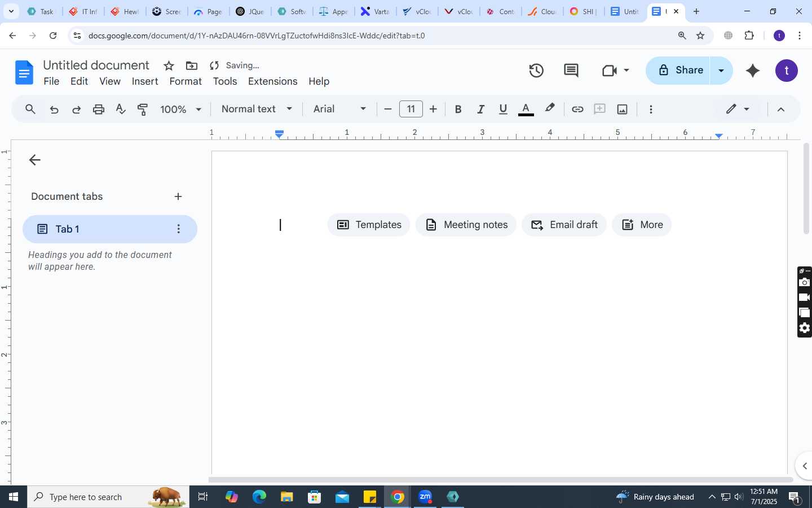Screen dimensions: 812x508
Task: Undo the last action
Action: (54, 110)
